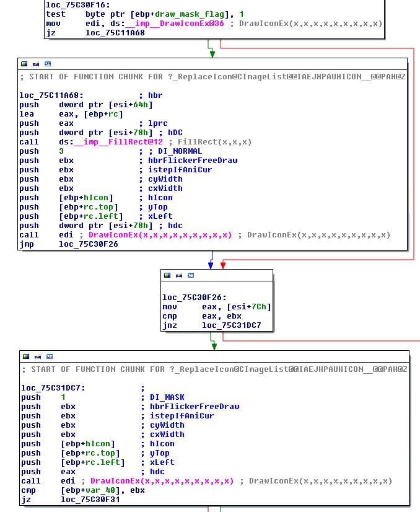The image size is (420, 512).
Task: Click the pencil edit icon in loc_75C11A68 block header
Action: click(36, 64)
